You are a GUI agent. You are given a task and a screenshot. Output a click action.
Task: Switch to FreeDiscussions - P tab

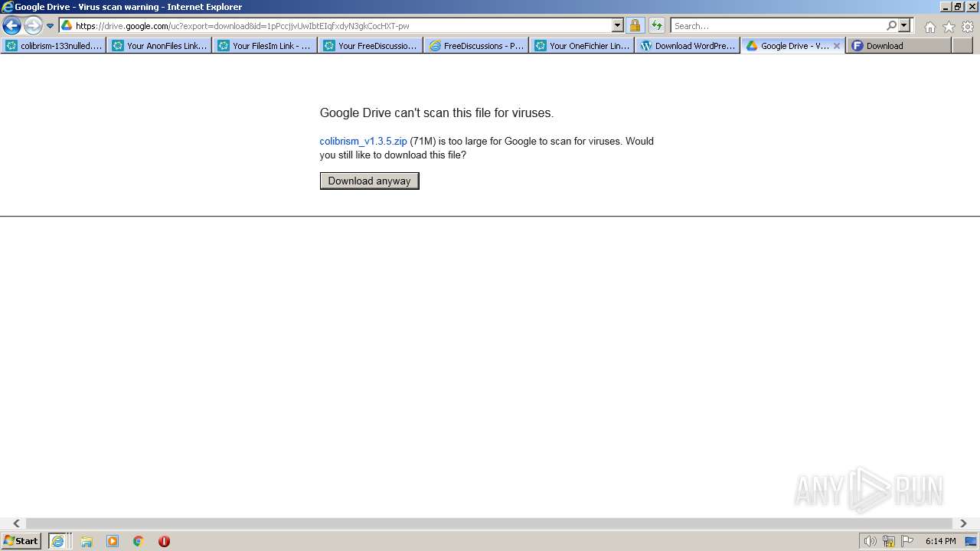click(476, 46)
